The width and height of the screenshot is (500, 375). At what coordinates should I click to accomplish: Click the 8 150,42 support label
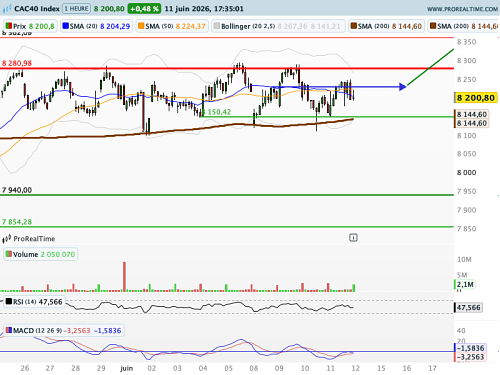217,112
